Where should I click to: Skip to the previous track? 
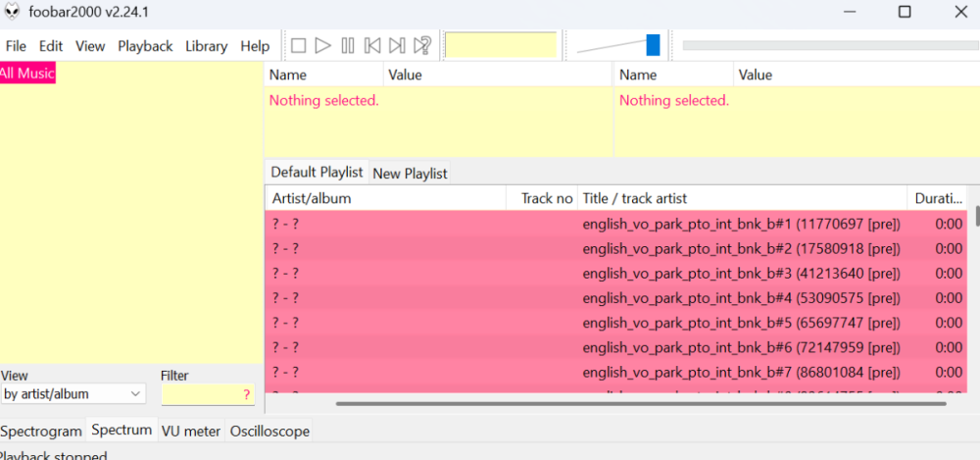tap(372, 45)
